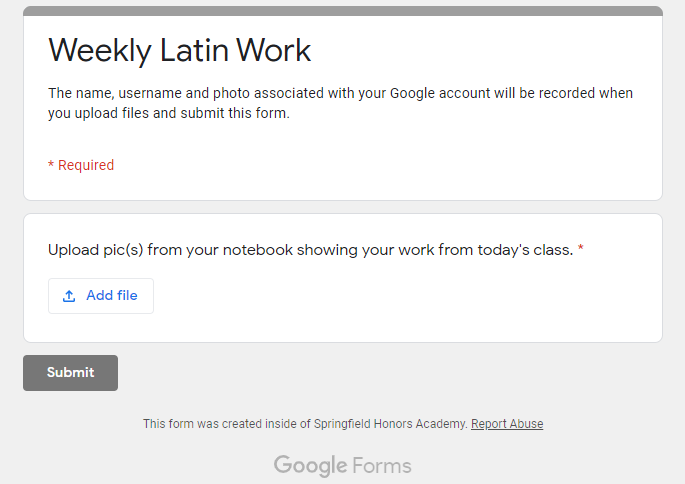Click the "Forms" word in footer logo
685x484 pixels.
(x=381, y=465)
